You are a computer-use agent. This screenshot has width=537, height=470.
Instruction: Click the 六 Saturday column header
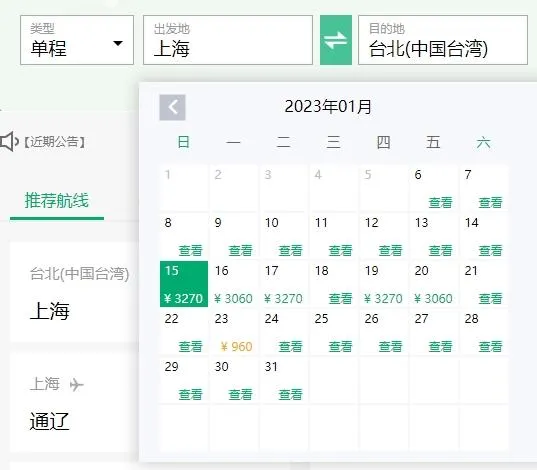click(x=484, y=142)
